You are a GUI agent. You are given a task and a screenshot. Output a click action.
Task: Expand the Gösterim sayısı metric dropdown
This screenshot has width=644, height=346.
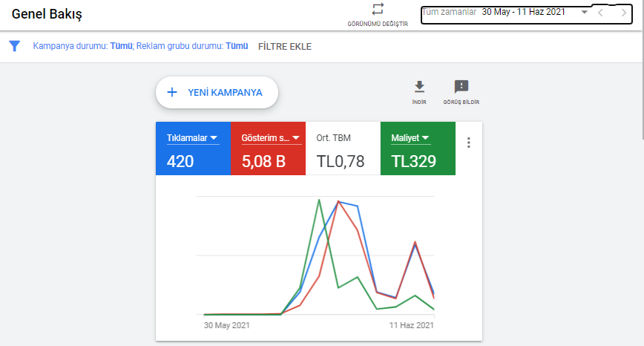pyautogui.click(x=295, y=138)
